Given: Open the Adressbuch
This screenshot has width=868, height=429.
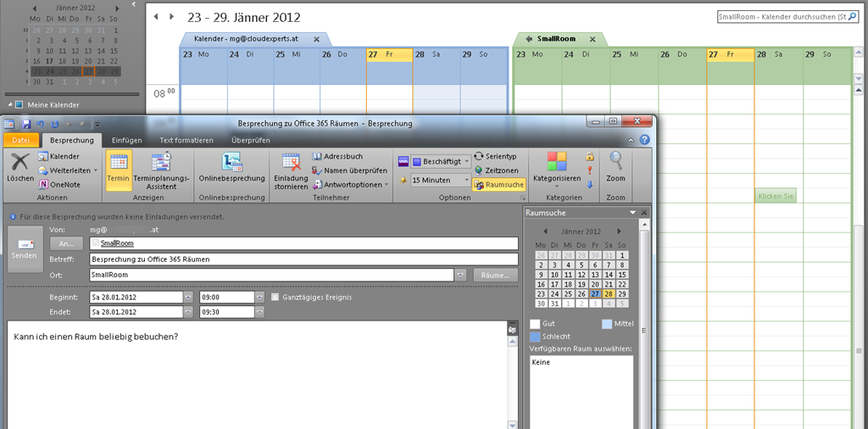Looking at the screenshot, I should click(337, 157).
